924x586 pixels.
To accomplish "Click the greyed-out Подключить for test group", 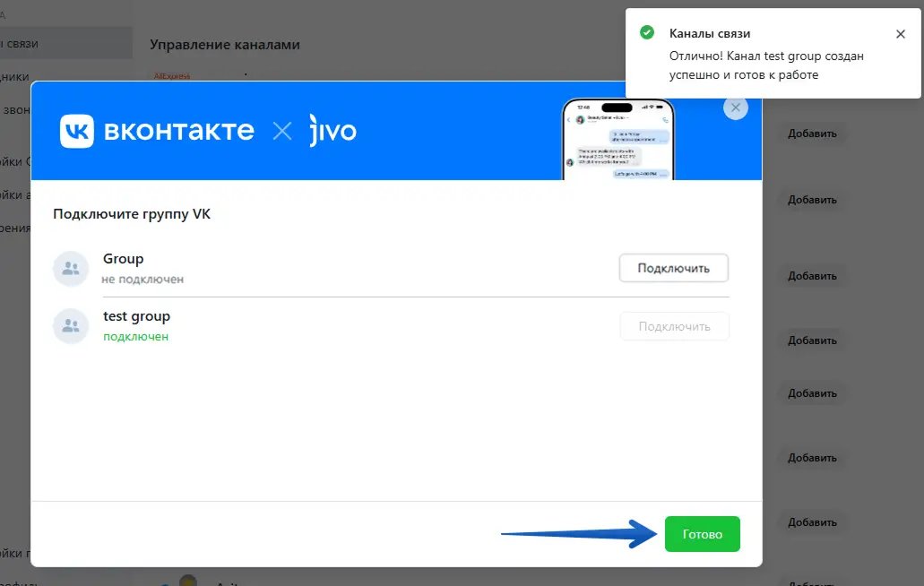I will (674, 326).
